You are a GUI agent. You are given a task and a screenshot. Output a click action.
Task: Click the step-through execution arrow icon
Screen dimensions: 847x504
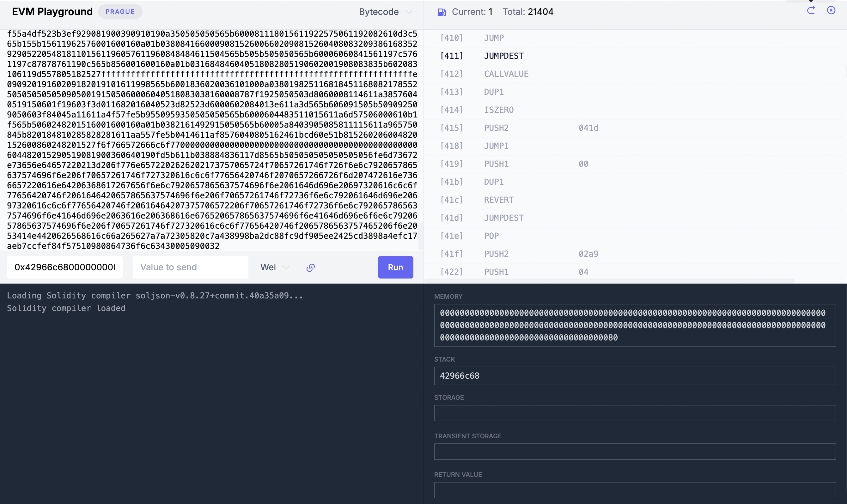pos(811,10)
